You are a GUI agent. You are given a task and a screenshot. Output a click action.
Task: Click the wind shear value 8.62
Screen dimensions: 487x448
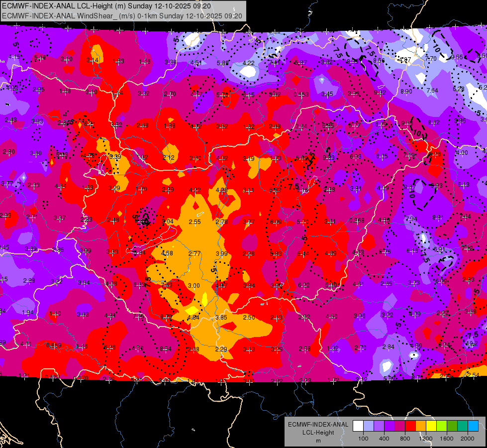(434, 122)
